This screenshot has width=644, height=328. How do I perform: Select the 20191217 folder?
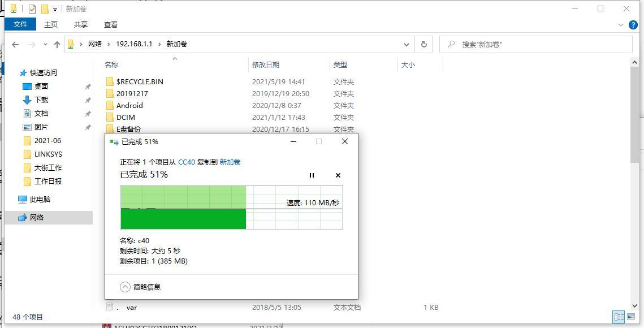pos(132,94)
